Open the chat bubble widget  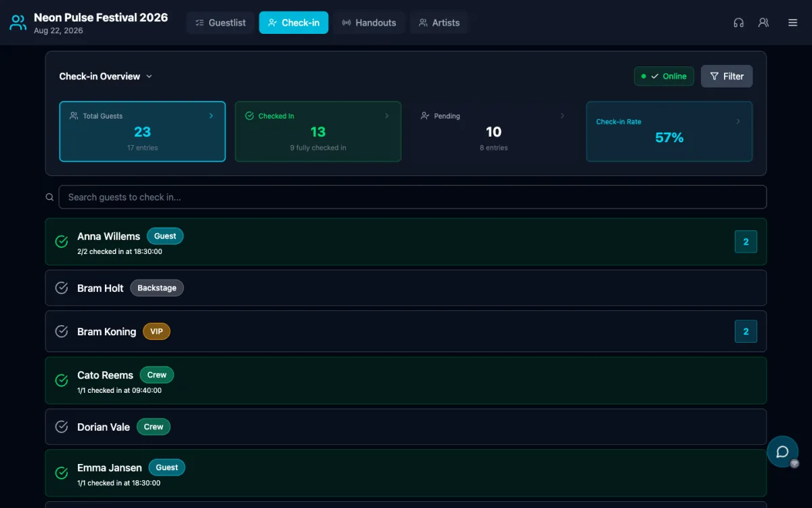click(782, 452)
